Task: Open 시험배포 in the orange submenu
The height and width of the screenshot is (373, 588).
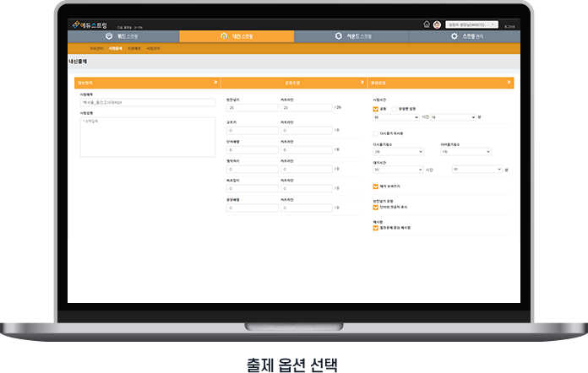Action: [x=134, y=49]
